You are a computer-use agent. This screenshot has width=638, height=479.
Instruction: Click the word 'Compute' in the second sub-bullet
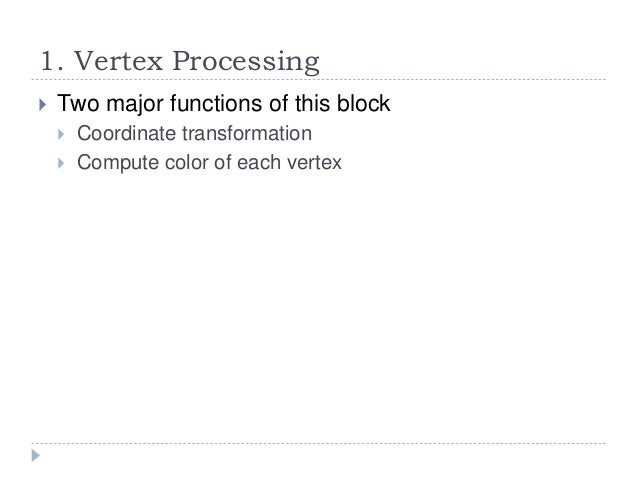(x=118, y=163)
